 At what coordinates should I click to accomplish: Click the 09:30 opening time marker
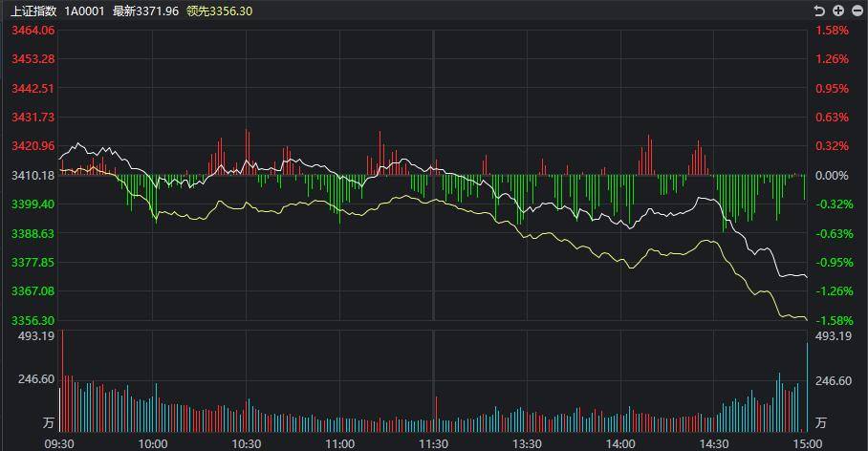pos(59,443)
